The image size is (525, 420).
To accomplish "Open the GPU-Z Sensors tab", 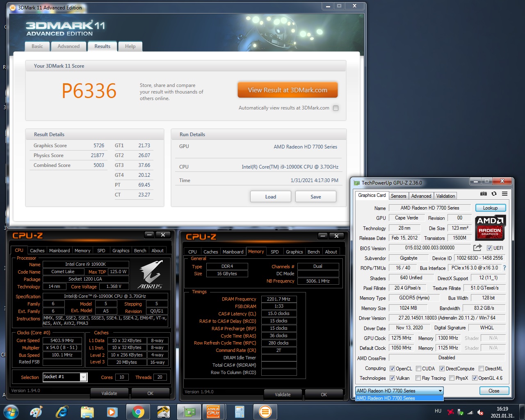I will click(x=398, y=196).
